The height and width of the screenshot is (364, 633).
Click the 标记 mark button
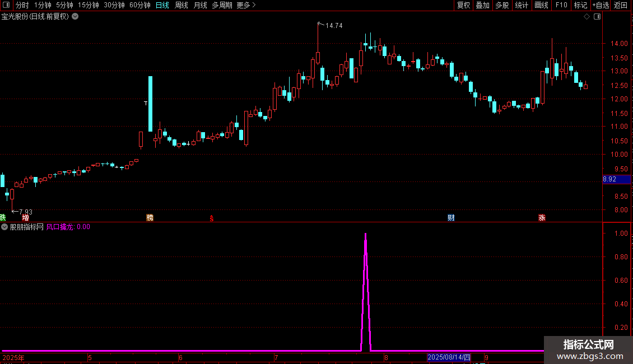click(580, 5)
